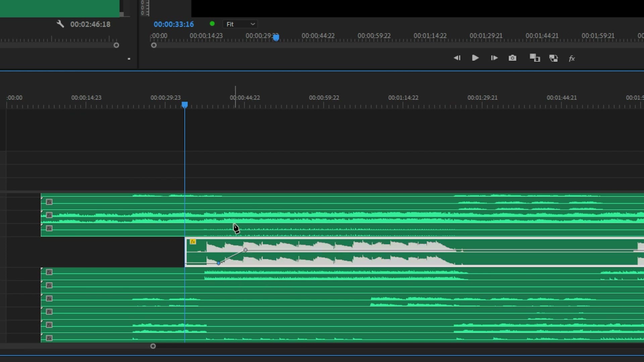Viewport: 644px width, 362px height.
Task: Click the program monitor blue playhead marker
Action: pyautogui.click(x=276, y=38)
